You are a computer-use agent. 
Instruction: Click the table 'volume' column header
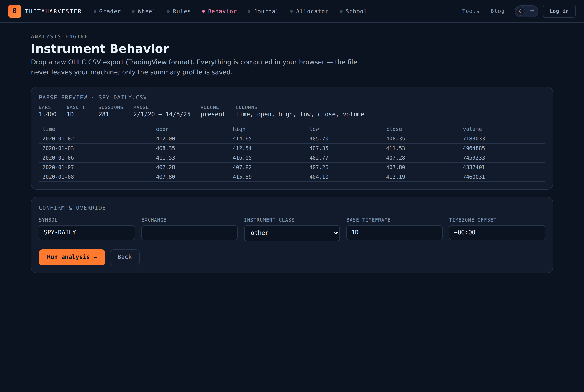pos(472,129)
